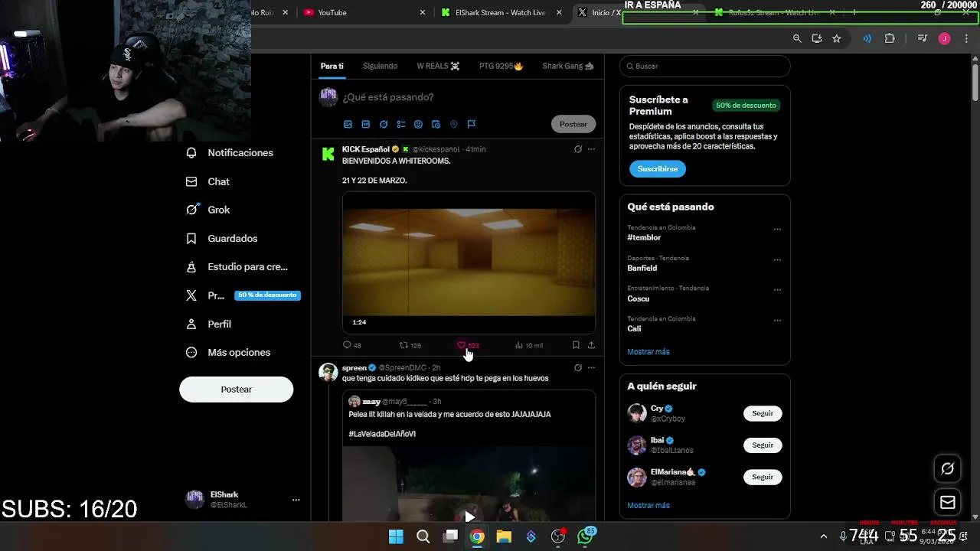The image size is (980, 551).
Task: Click Mostrar más under A quién seguir
Action: 648,506
